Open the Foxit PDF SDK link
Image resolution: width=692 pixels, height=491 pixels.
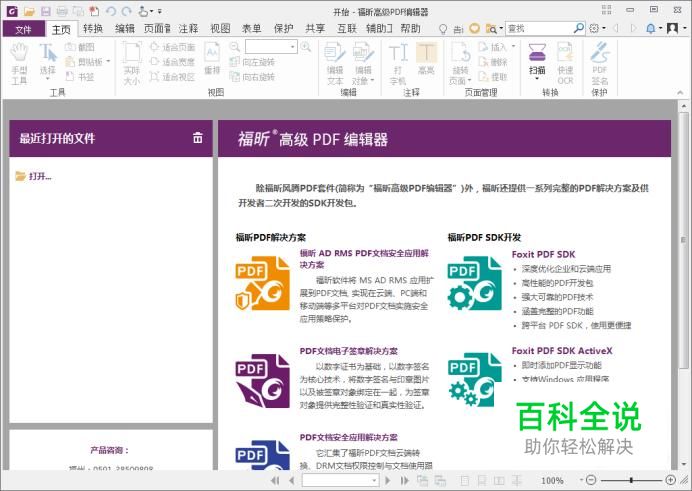(x=543, y=255)
